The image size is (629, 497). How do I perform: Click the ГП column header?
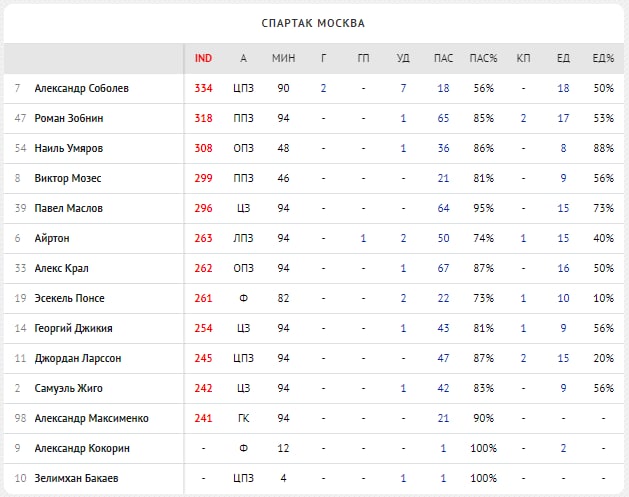point(363,58)
